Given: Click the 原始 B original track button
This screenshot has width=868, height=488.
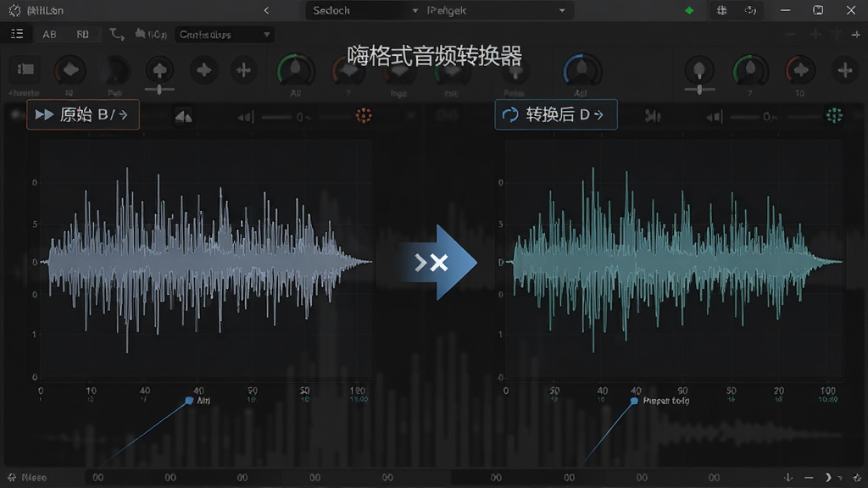Looking at the screenshot, I should pyautogui.click(x=83, y=114).
